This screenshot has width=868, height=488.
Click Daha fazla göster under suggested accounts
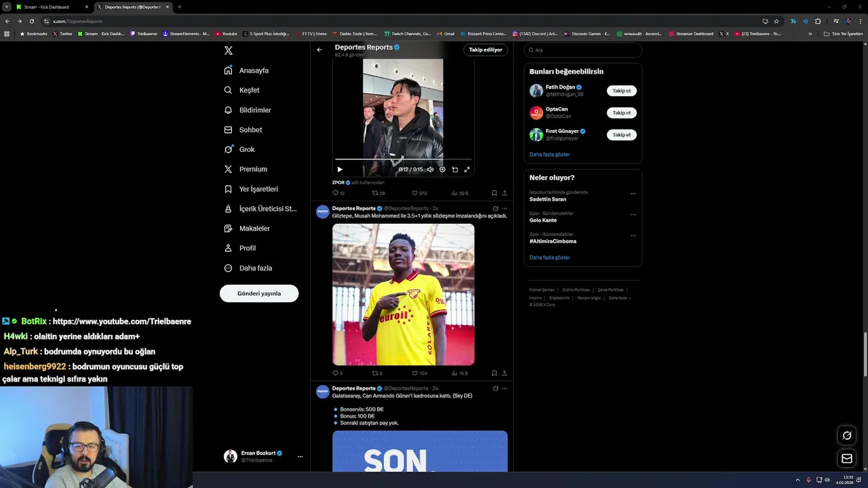549,155
